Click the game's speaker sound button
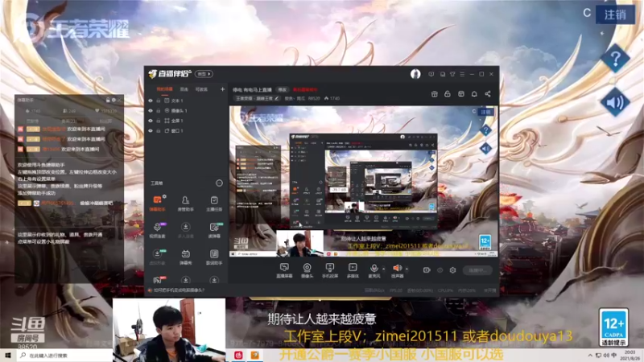 615,102
